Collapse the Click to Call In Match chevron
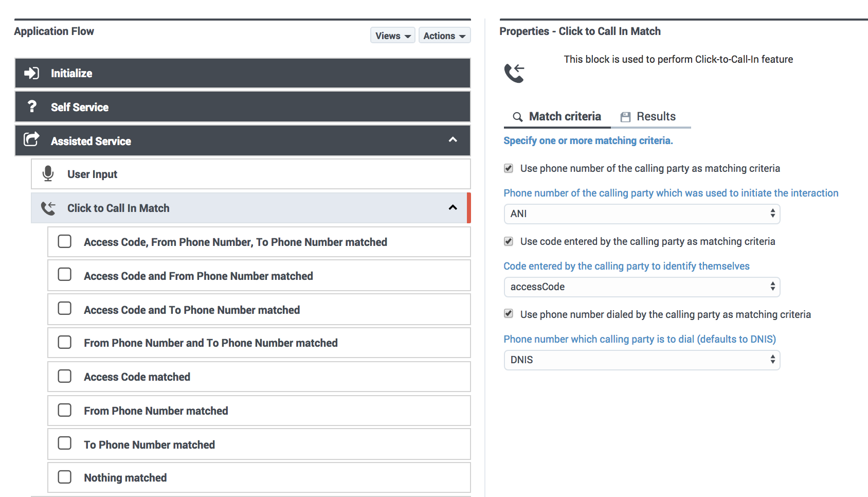This screenshot has width=868, height=497. pyautogui.click(x=453, y=207)
